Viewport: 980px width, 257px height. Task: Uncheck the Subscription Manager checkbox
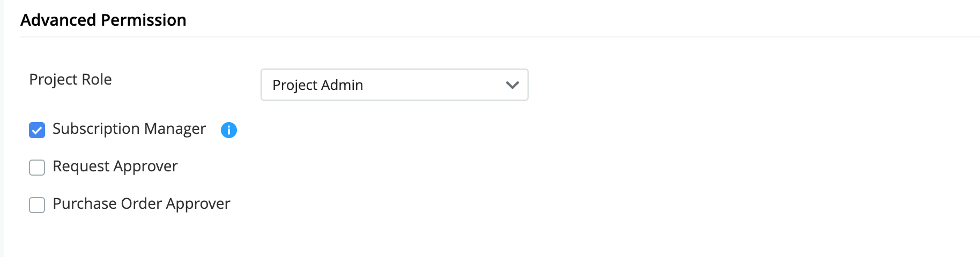tap(37, 130)
